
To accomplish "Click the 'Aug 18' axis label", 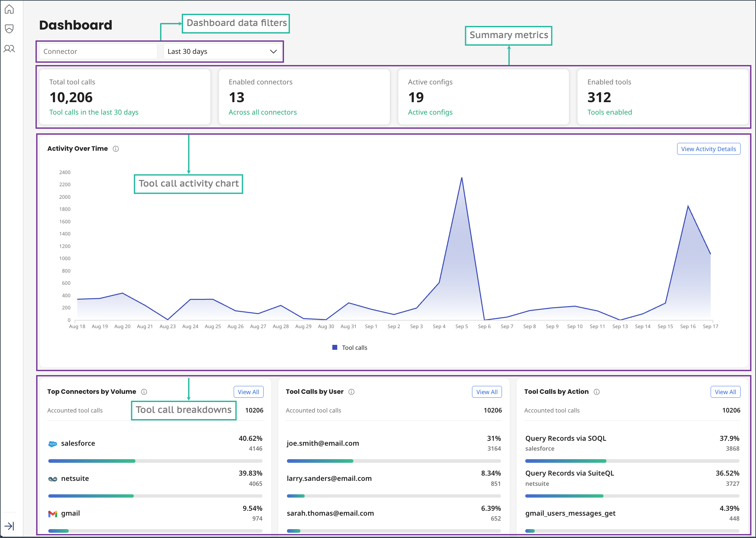I will [77, 326].
